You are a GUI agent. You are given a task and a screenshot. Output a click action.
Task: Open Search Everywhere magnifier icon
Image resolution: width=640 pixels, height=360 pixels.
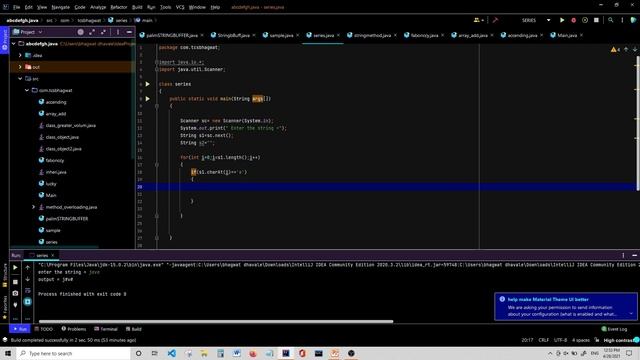pyautogui.click(x=611, y=20)
